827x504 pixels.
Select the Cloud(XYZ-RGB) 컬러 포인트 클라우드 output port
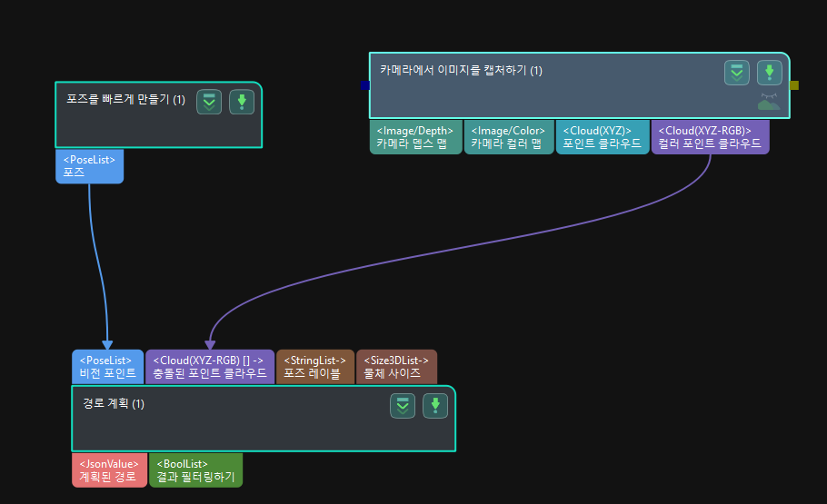[711, 137]
